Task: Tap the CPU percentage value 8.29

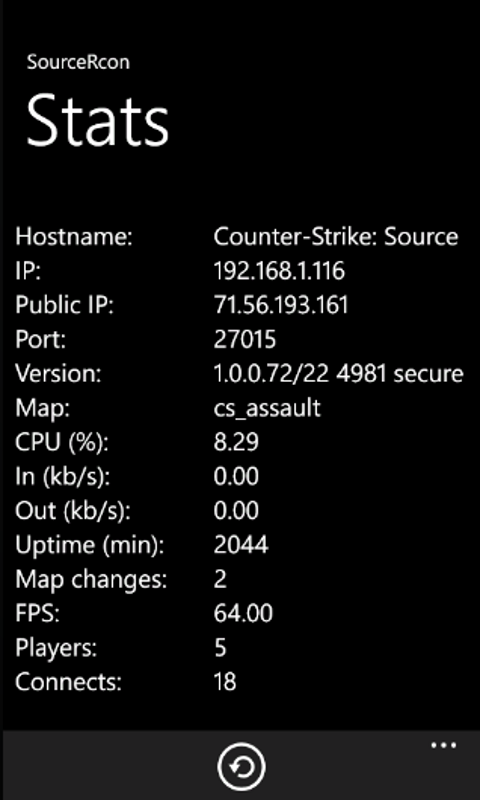Action: [x=236, y=442]
